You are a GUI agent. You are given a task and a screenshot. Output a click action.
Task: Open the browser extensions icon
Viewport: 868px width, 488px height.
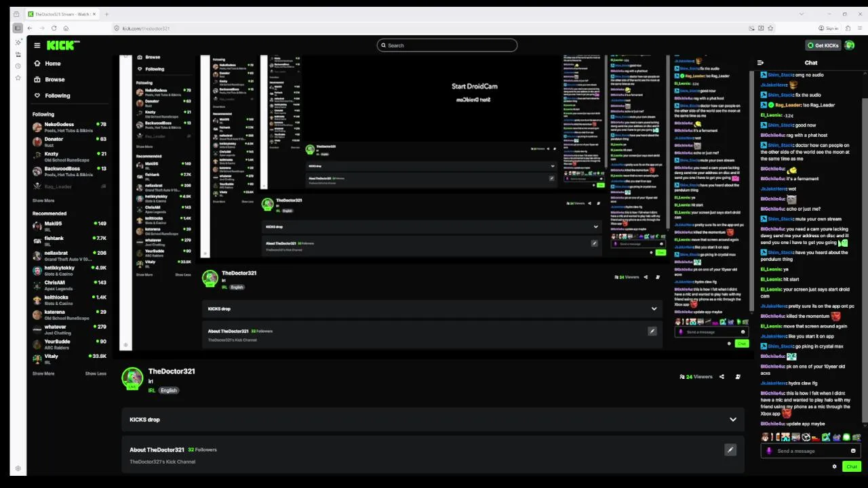pos(848,28)
